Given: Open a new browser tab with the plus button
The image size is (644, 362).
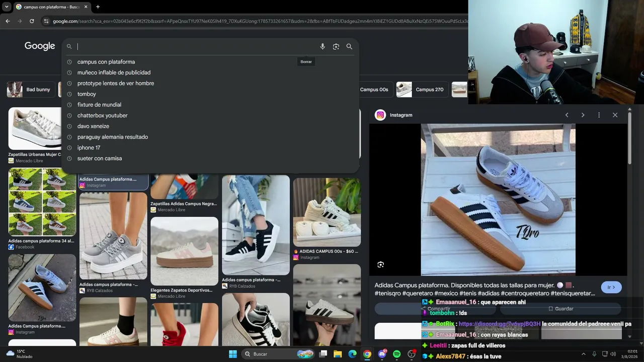Looking at the screenshot, I should (98, 7).
